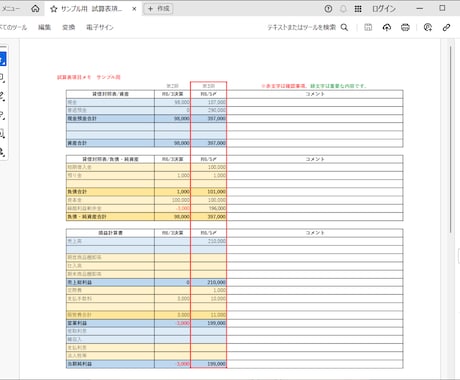Open the すべてのツール panel
Image resolution: width=460 pixels, height=380 pixels.
coord(13,27)
